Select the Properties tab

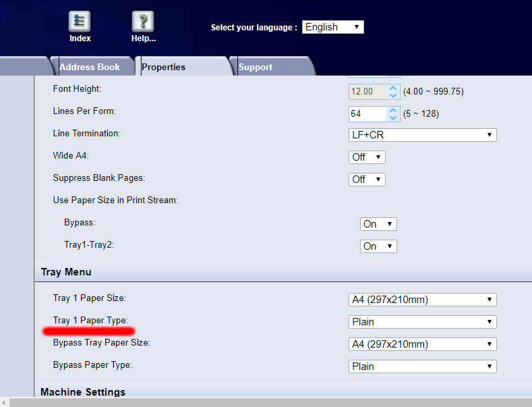[163, 67]
